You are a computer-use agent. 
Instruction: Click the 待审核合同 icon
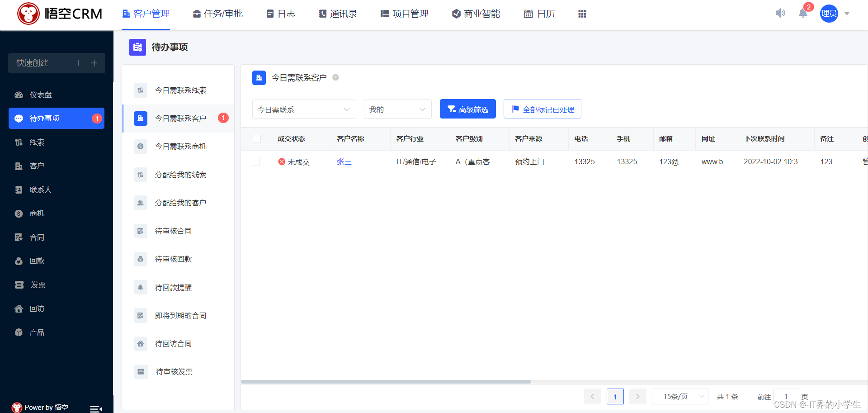[141, 231]
